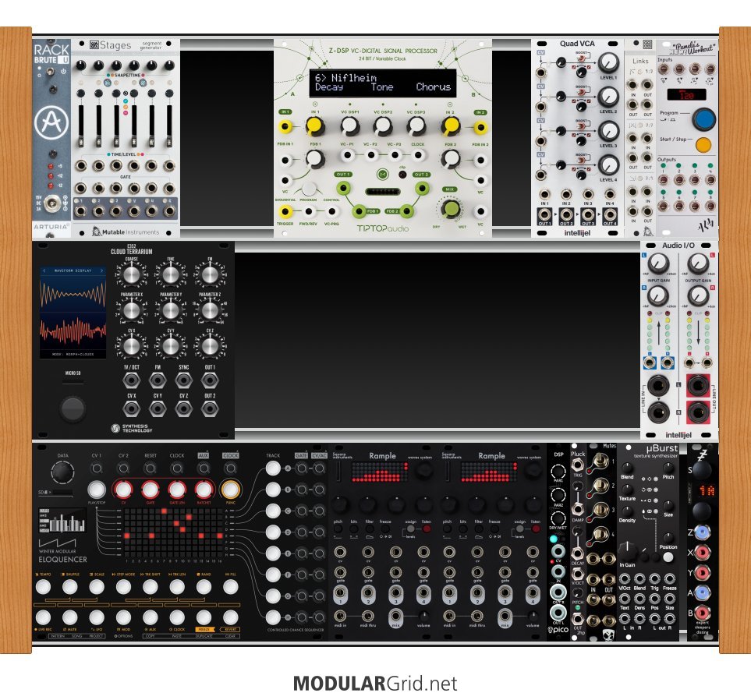Click the yellow IN 1 knob on Z-DSP
The height and width of the screenshot is (700, 751).
coord(315,126)
